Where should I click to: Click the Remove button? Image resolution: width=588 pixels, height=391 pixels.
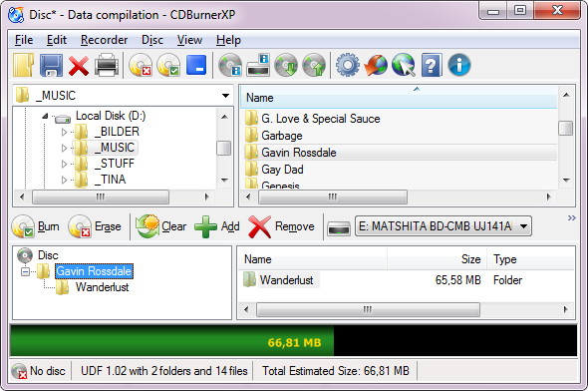click(282, 226)
